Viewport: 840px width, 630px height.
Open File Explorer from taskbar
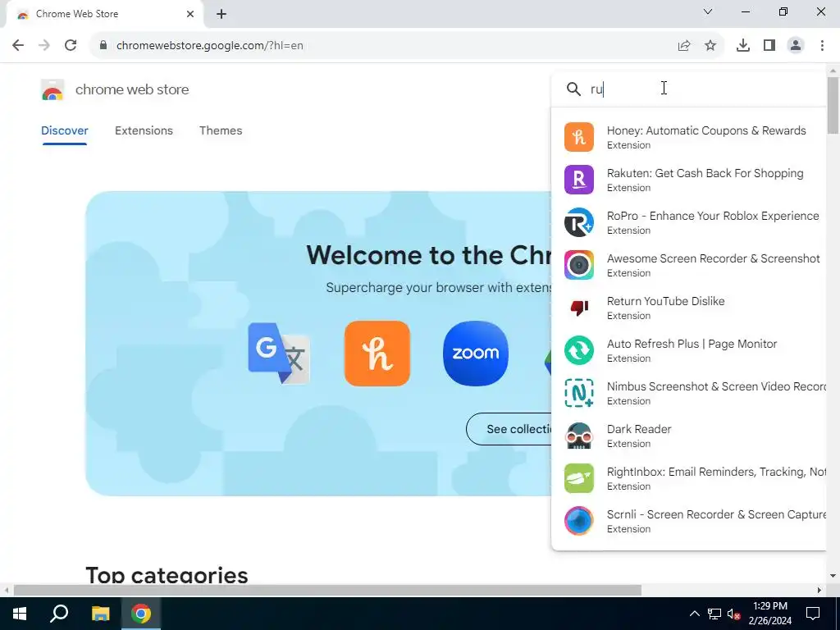tap(100, 614)
